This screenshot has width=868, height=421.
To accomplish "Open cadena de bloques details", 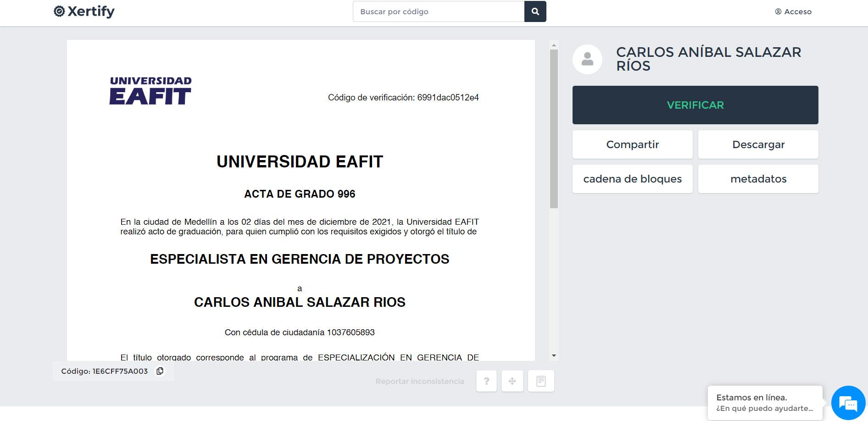I will pyautogui.click(x=632, y=179).
